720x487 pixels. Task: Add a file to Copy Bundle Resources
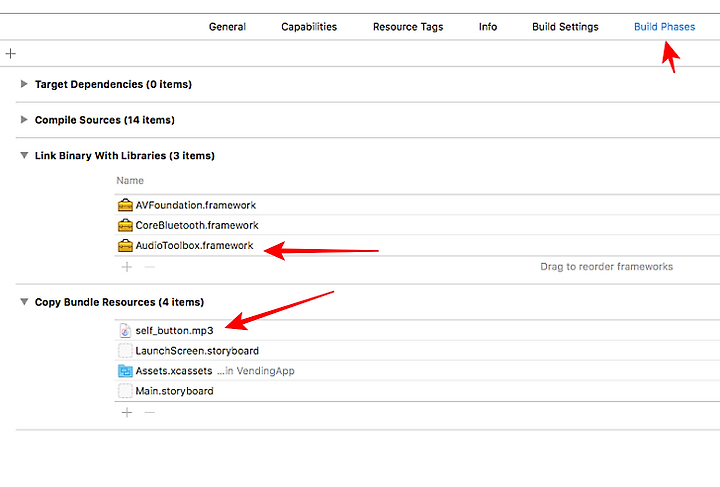tap(127, 412)
